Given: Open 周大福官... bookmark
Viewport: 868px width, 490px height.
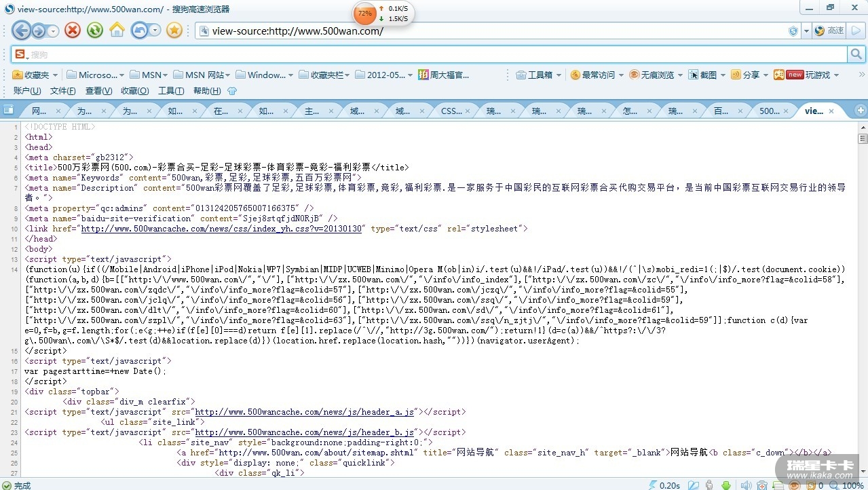Looking at the screenshot, I should 443,75.
